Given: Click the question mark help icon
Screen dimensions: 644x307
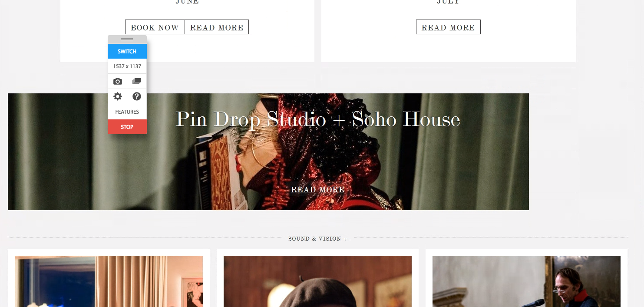Looking at the screenshot, I should pos(137,96).
